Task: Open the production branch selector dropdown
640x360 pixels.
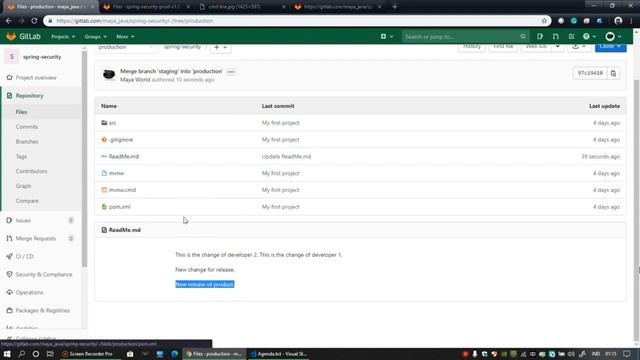Action: pyautogui.click(x=126, y=47)
